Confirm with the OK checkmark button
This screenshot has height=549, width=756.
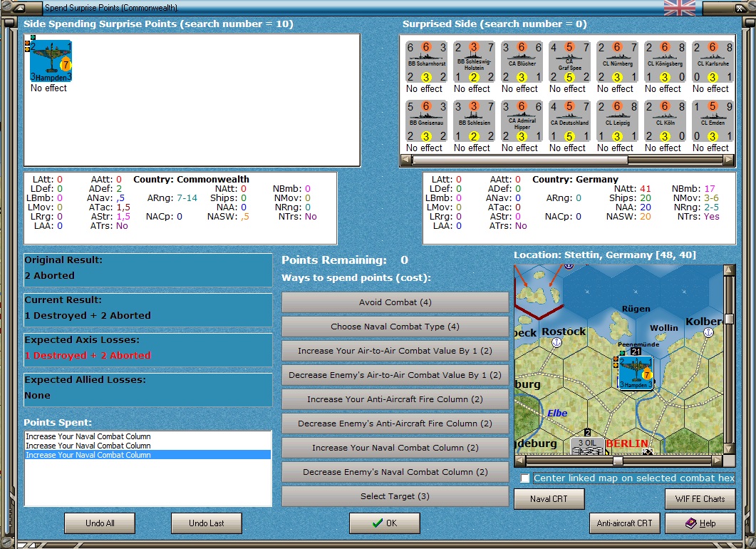[x=384, y=523]
